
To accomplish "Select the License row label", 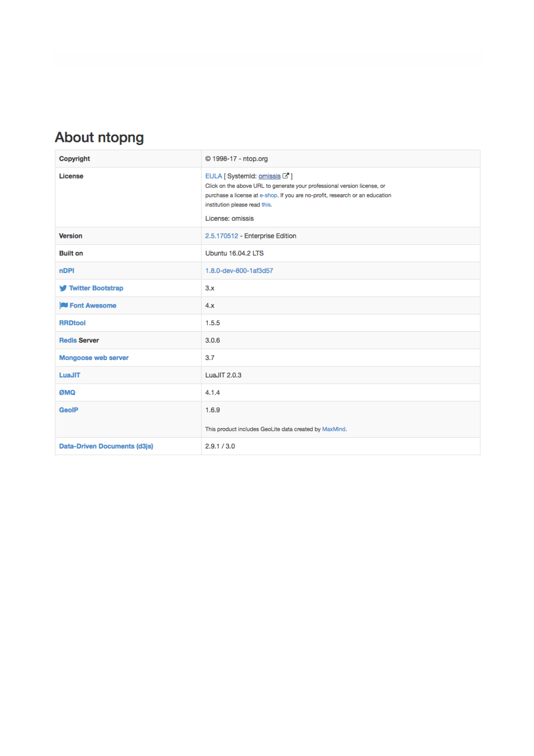I will (71, 176).
